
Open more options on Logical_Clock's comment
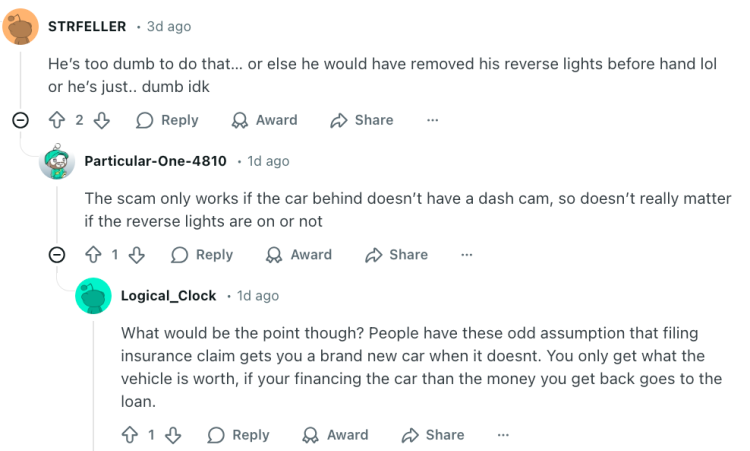pyautogui.click(x=503, y=435)
